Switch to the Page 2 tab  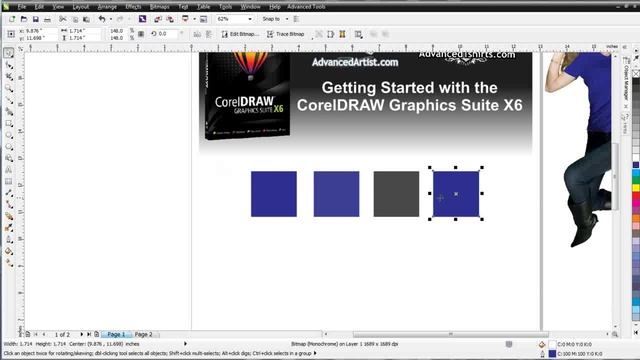click(x=143, y=334)
